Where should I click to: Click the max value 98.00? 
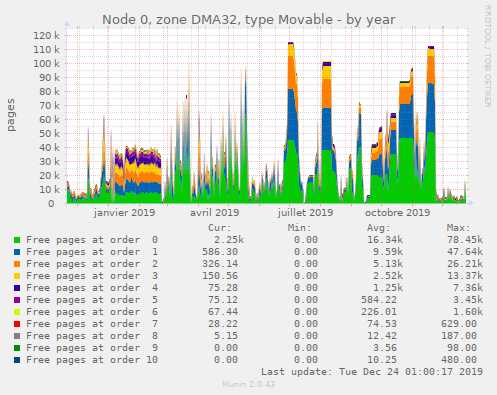coord(462,348)
